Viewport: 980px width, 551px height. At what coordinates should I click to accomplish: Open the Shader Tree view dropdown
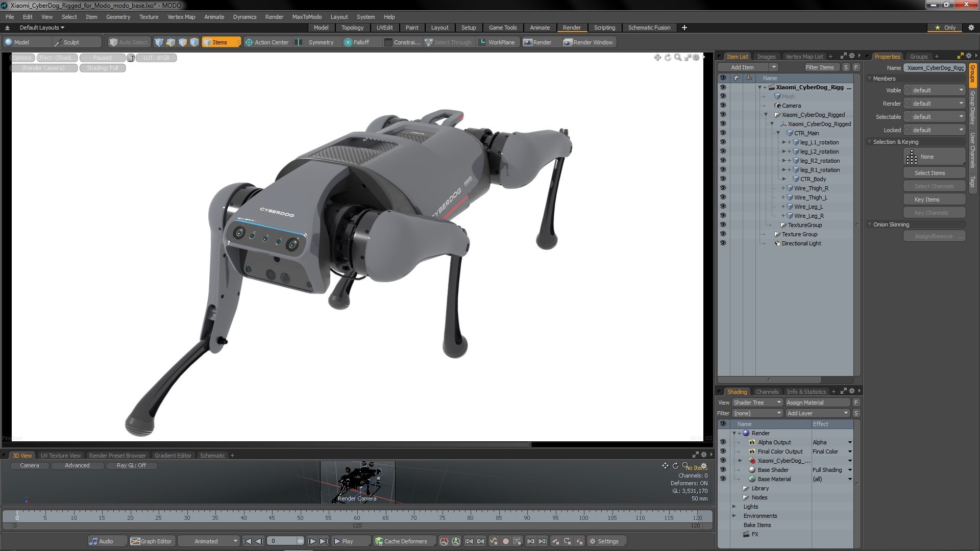[x=757, y=403]
